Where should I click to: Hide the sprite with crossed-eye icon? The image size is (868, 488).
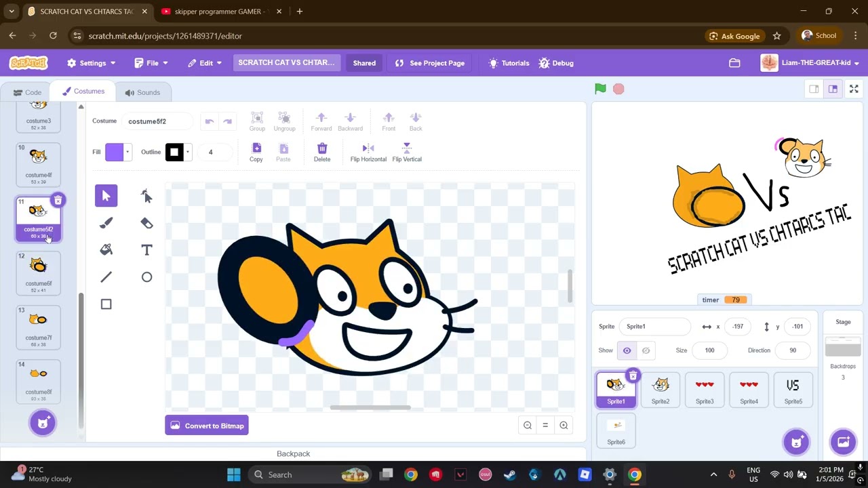click(x=646, y=350)
